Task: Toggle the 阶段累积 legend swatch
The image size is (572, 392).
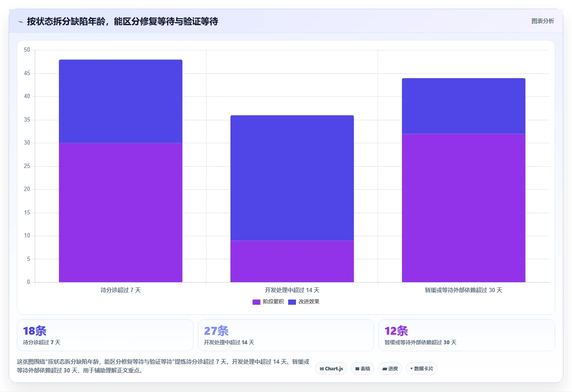Action: 256,302
